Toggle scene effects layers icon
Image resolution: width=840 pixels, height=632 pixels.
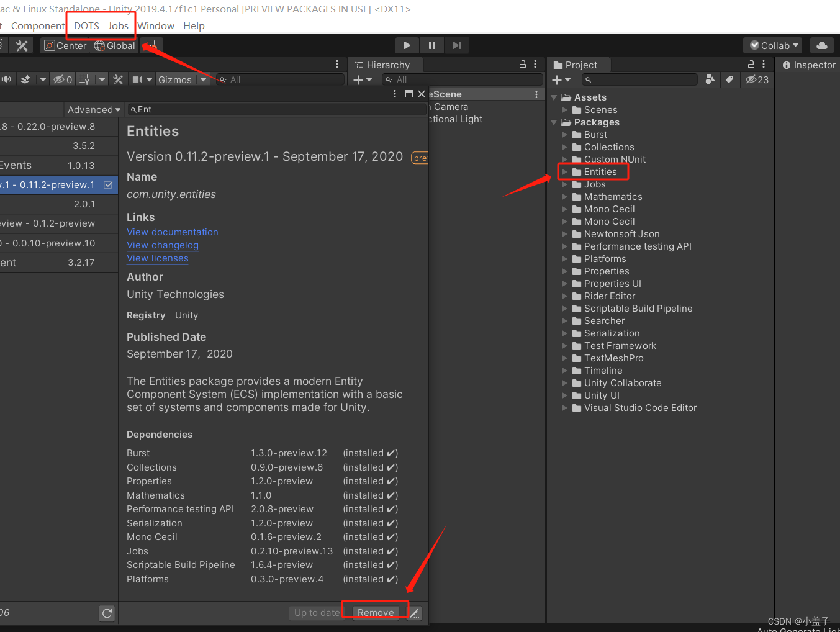[25, 79]
